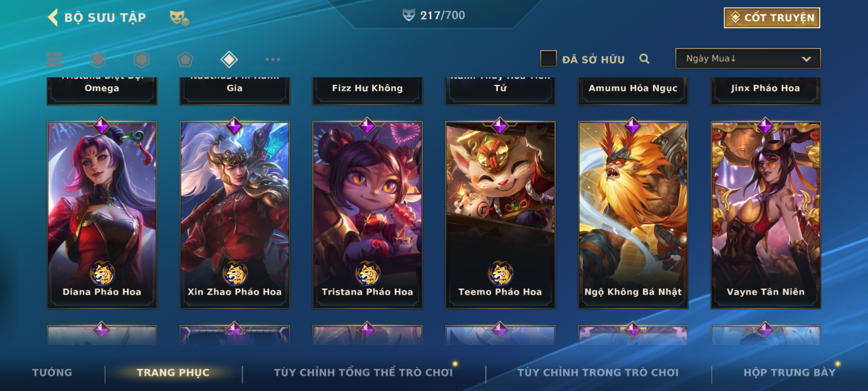This screenshot has height=391, width=868.
Task: Select the diamond rarity filter icon
Action: 229,59
